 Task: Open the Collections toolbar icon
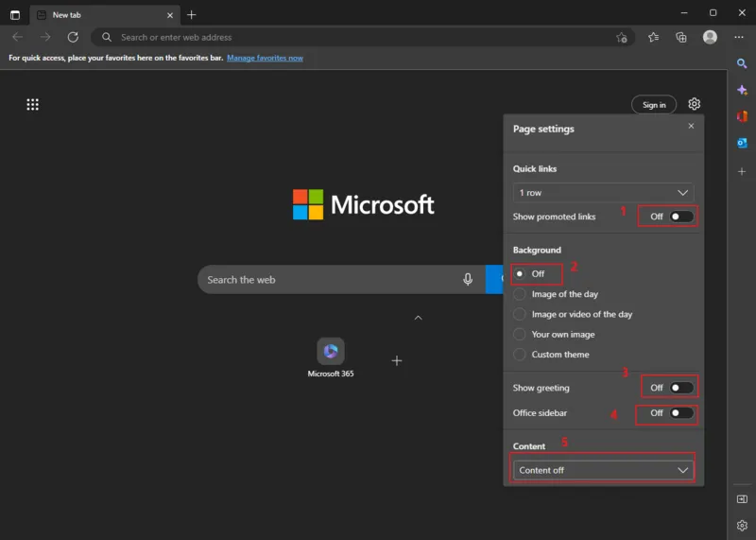pyautogui.click(x=681, y=38)
